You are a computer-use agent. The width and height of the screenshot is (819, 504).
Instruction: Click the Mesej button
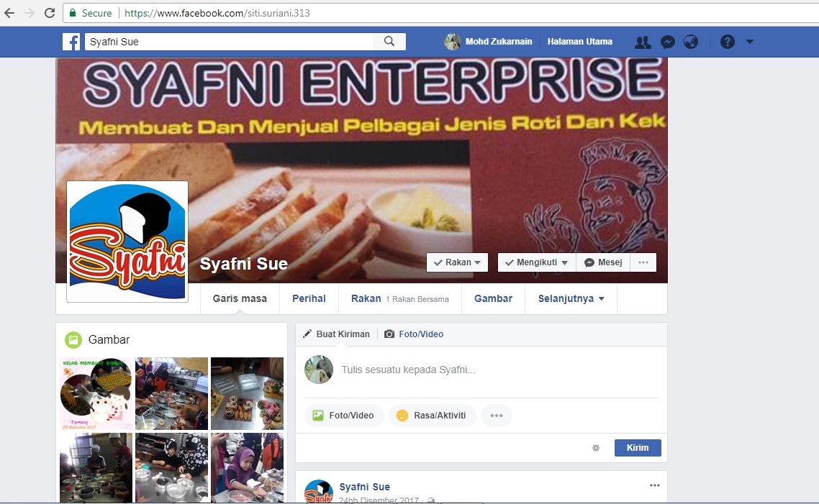(603, 262)
